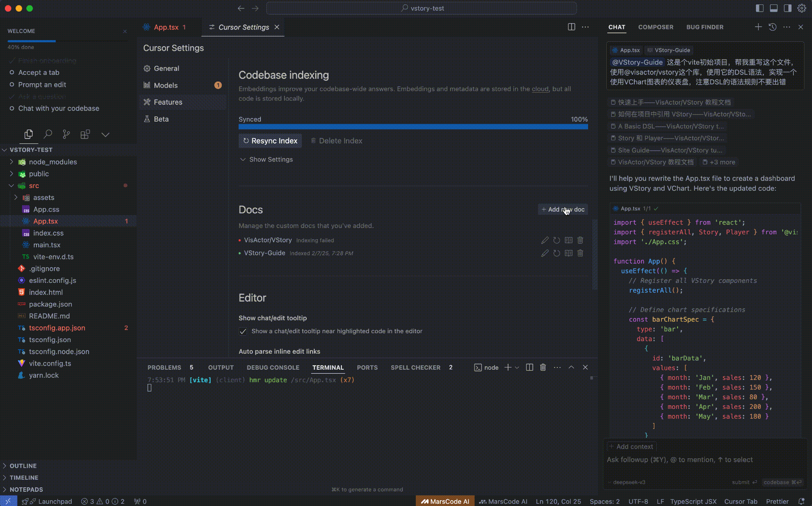
Task: Select Models settings section
Action: (x=183, y=85)
